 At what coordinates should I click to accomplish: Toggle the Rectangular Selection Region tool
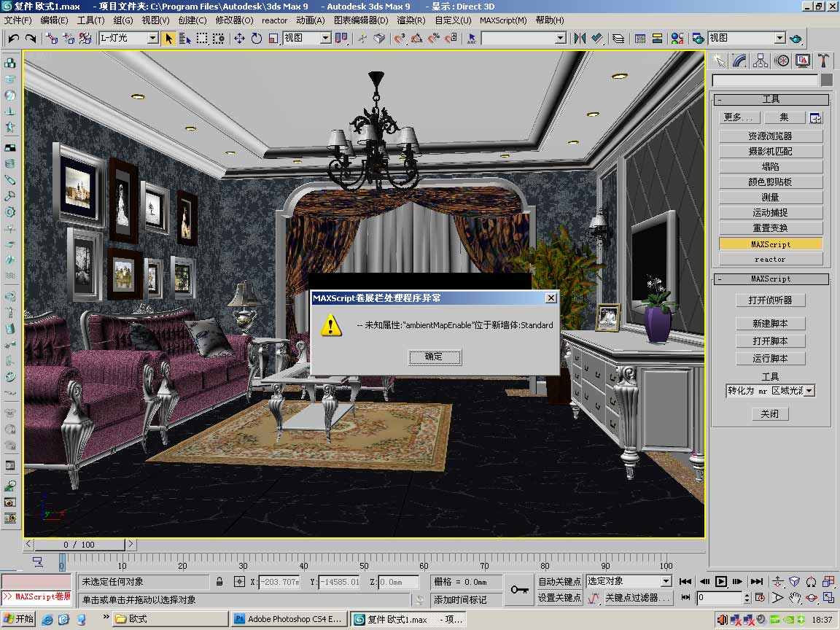click(x=202, y=38)
